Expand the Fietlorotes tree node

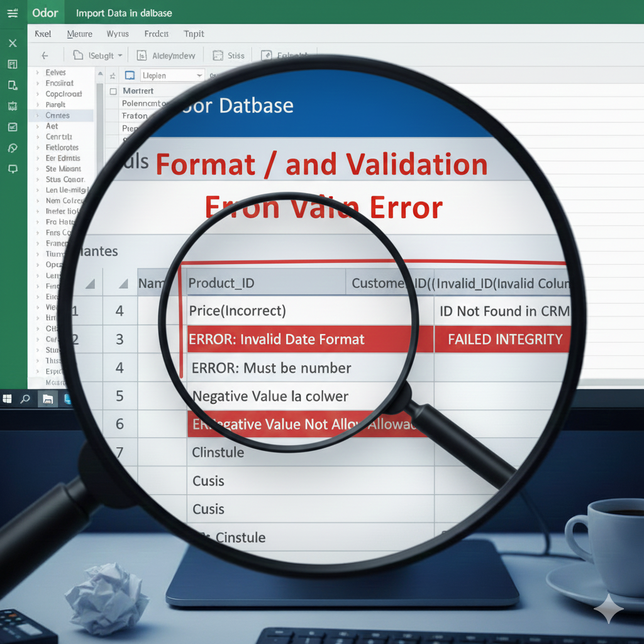[x=38, y=148]
